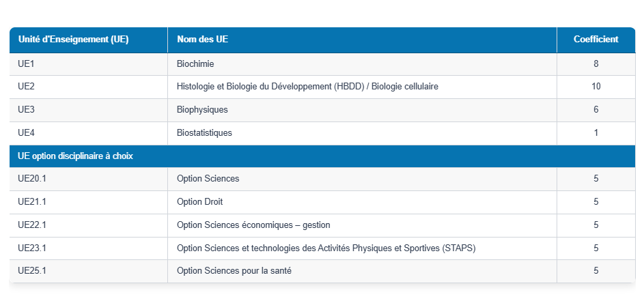
Task: Select the UE25.1 row cell
Action: [x=32, y=271]
